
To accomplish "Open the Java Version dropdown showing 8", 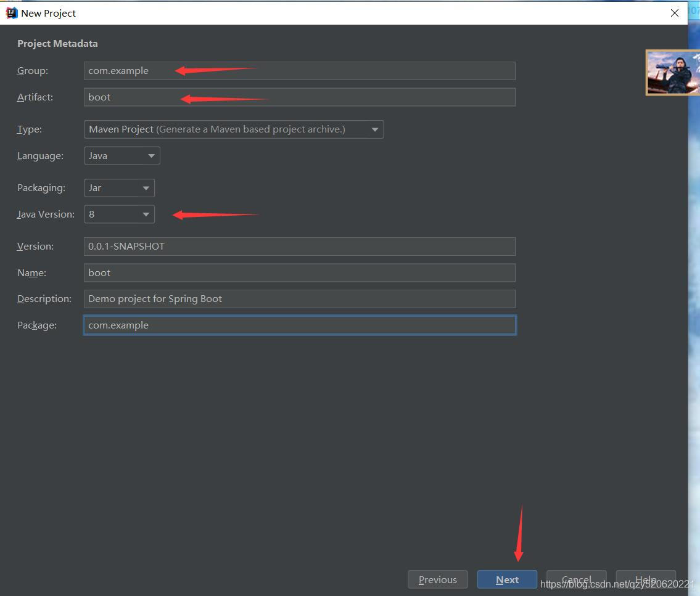I will (x=119, y=214).
